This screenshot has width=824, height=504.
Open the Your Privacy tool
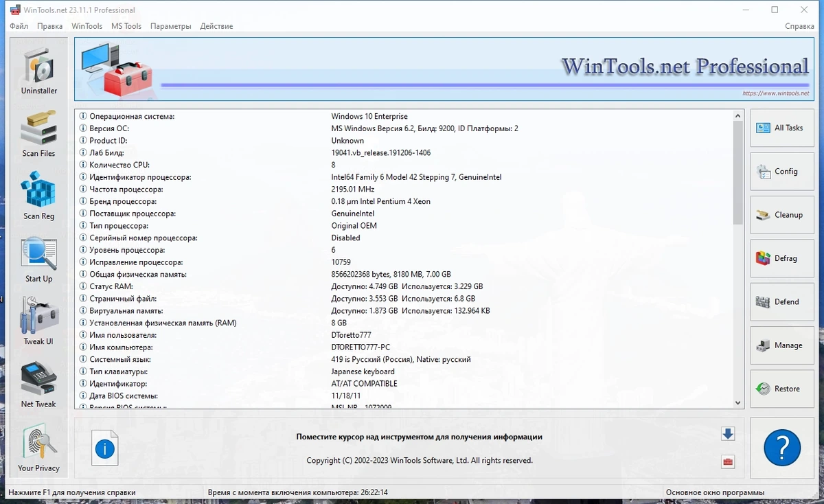pyautogui.click(x=39, y=448)
